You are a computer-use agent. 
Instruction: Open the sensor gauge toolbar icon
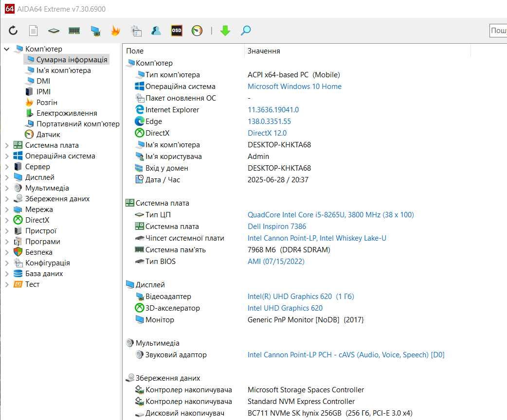[x=197, y=31]
